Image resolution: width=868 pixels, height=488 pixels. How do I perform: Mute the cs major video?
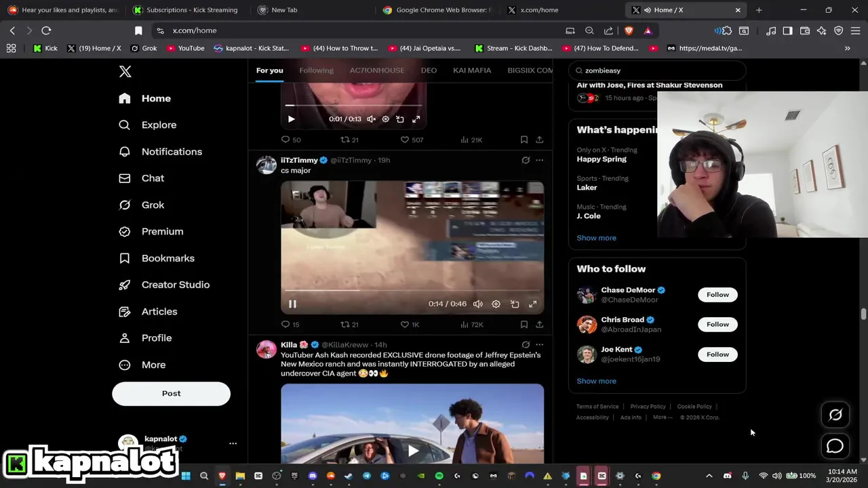pyautogui.click(x=478, y=304)
